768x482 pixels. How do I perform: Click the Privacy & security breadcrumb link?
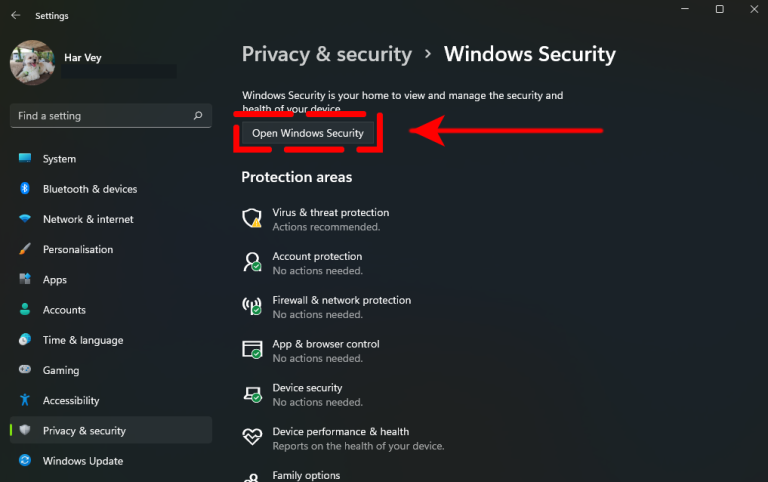click(x=327, y=54)
